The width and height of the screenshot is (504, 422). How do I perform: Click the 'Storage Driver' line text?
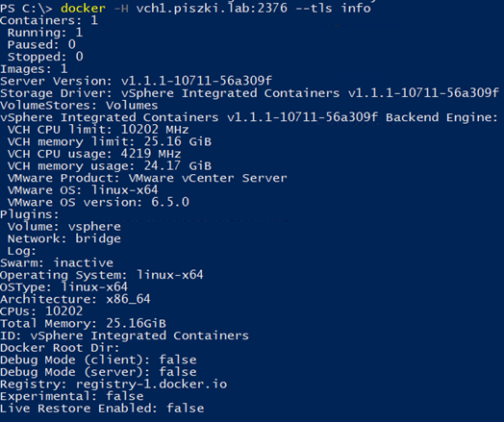coord(249,93)
